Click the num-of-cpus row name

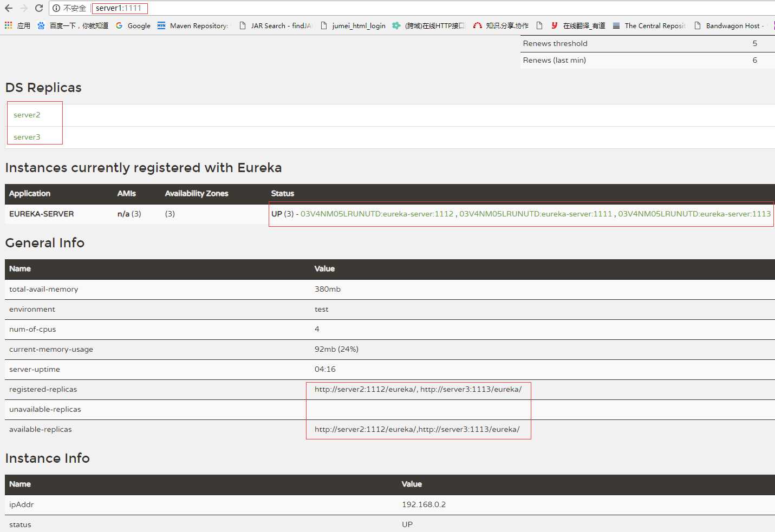32,329
